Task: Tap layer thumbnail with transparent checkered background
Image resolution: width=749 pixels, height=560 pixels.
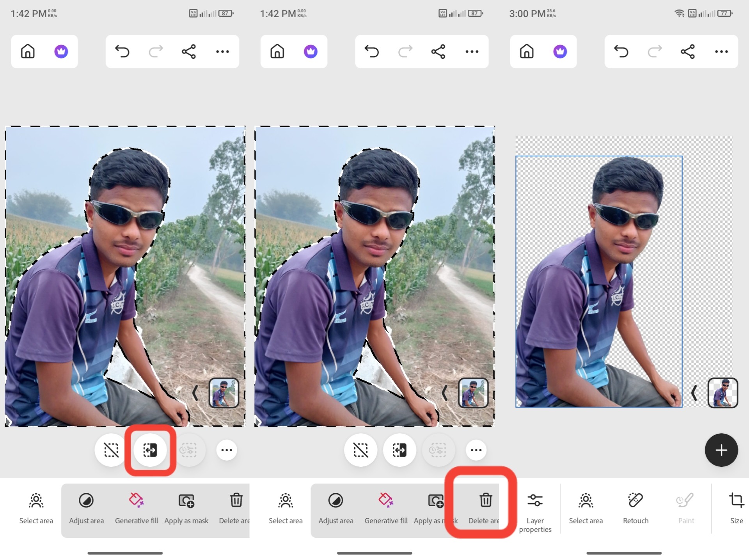Action: pos(722,393)
